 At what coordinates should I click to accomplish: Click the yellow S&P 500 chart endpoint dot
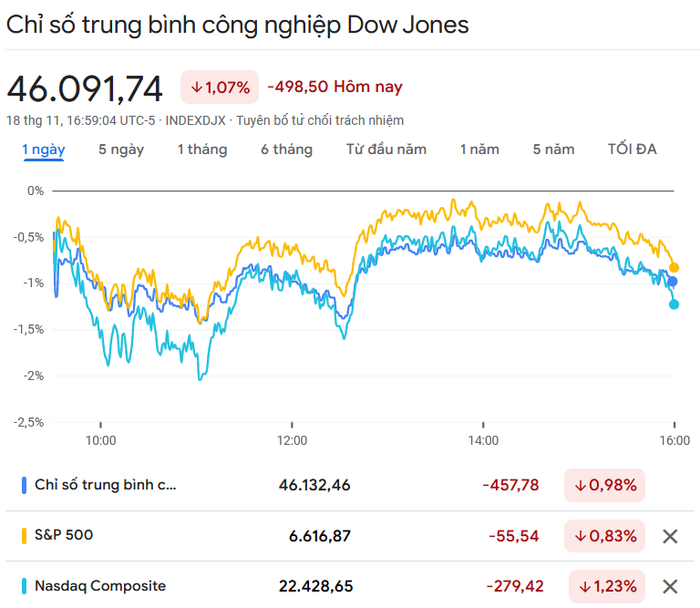tap(674, 267)
